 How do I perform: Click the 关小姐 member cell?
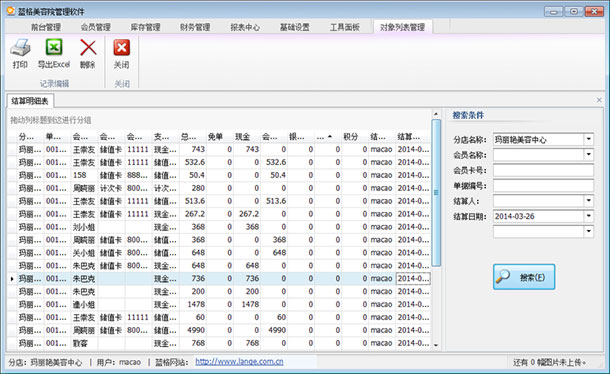84,253
